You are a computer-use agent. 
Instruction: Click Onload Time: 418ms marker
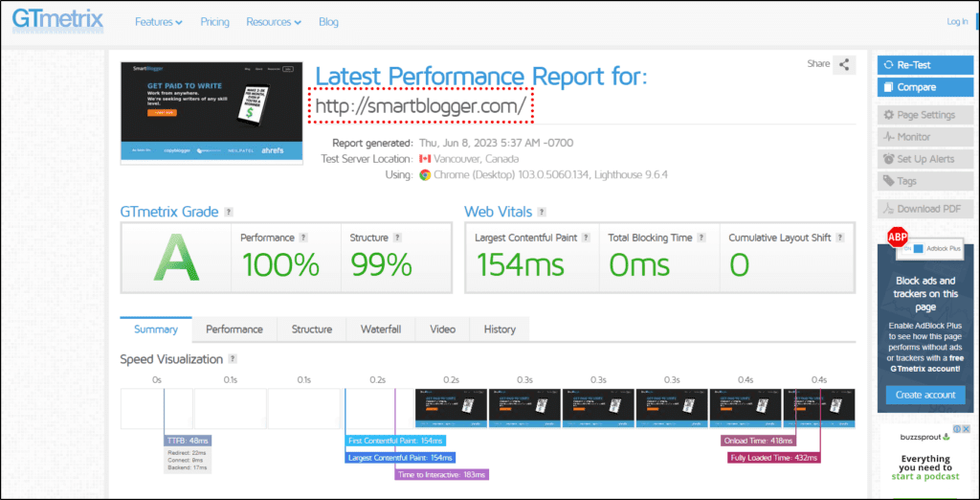[x=758, y=441]
